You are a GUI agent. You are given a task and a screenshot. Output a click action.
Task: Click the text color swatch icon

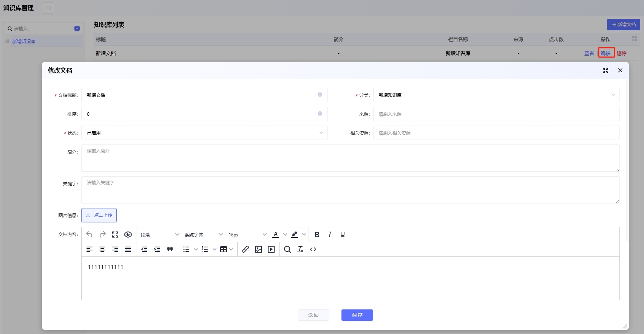tap(276, 235)
